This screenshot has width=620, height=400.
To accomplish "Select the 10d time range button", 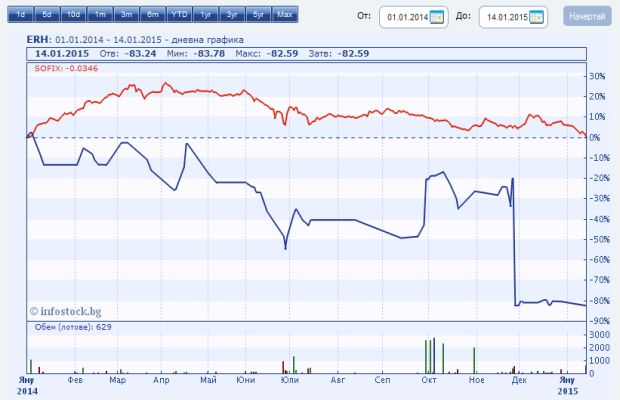I will click(x=74, y=15).
